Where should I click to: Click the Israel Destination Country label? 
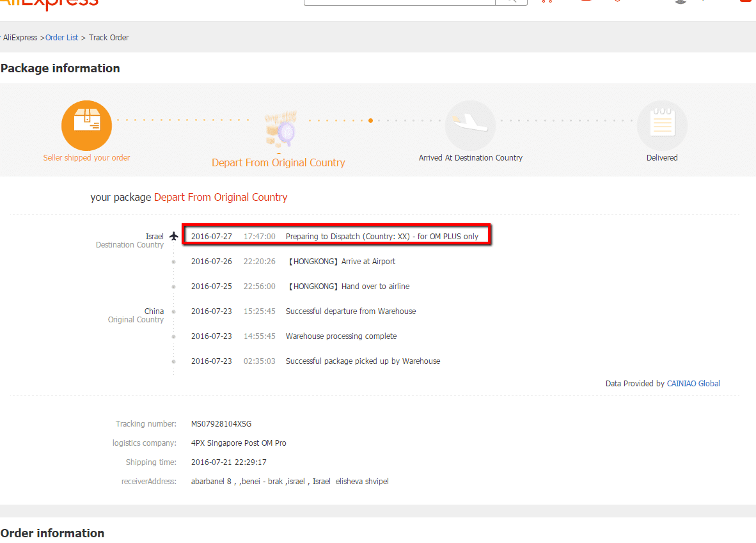tap(130, 240)
